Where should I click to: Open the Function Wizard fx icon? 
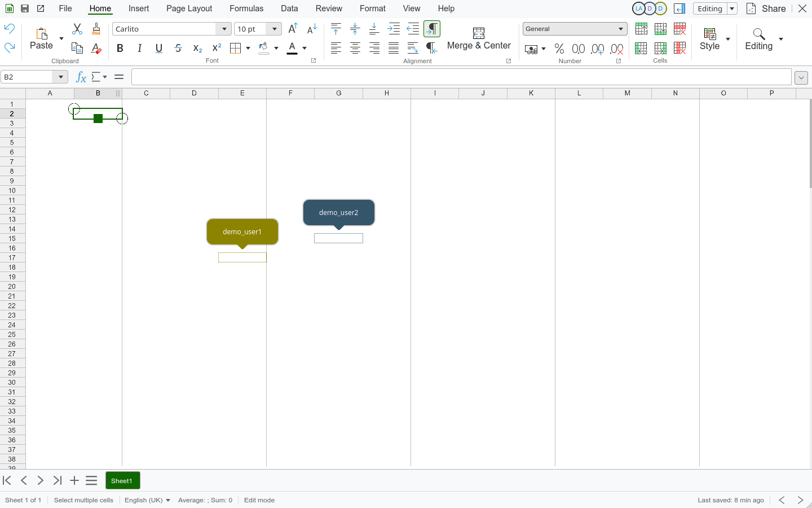coord(81,77)
